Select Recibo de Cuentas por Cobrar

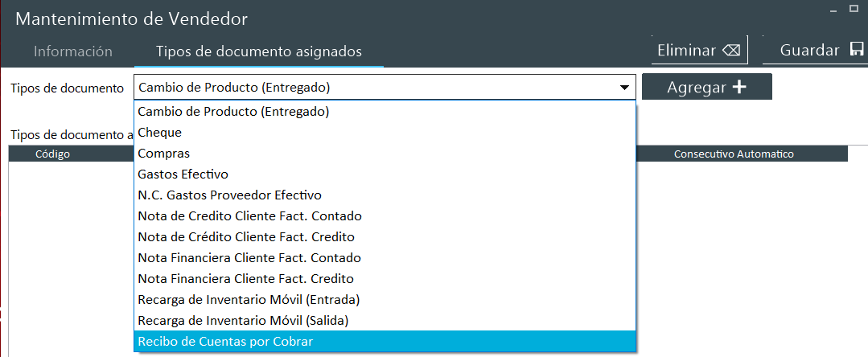click(x=225, y=342)
